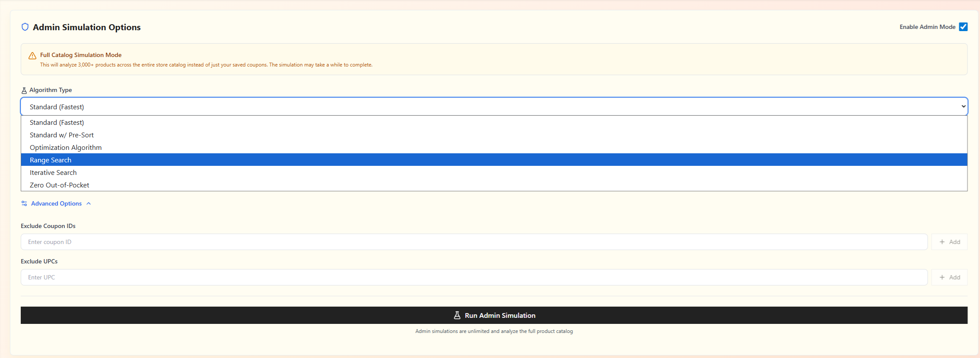Focus the Enter coupon ID field
Viewport: 980px width, 358px height.
tap(474, 242)
